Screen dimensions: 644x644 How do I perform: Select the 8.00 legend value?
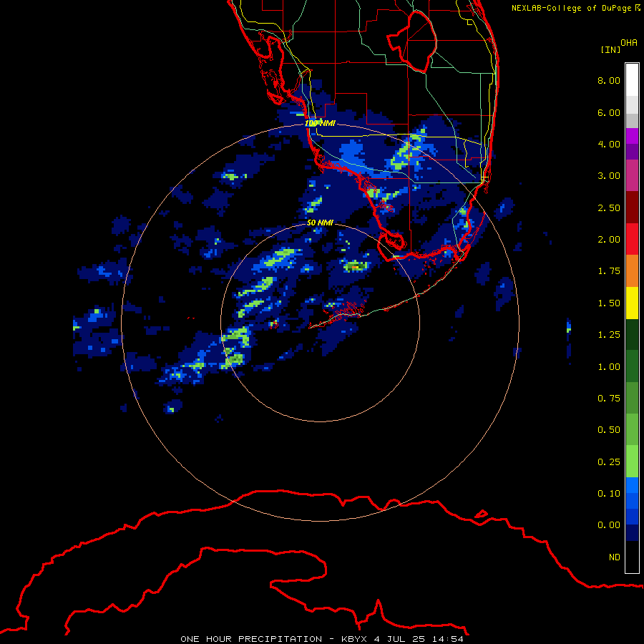609,80
